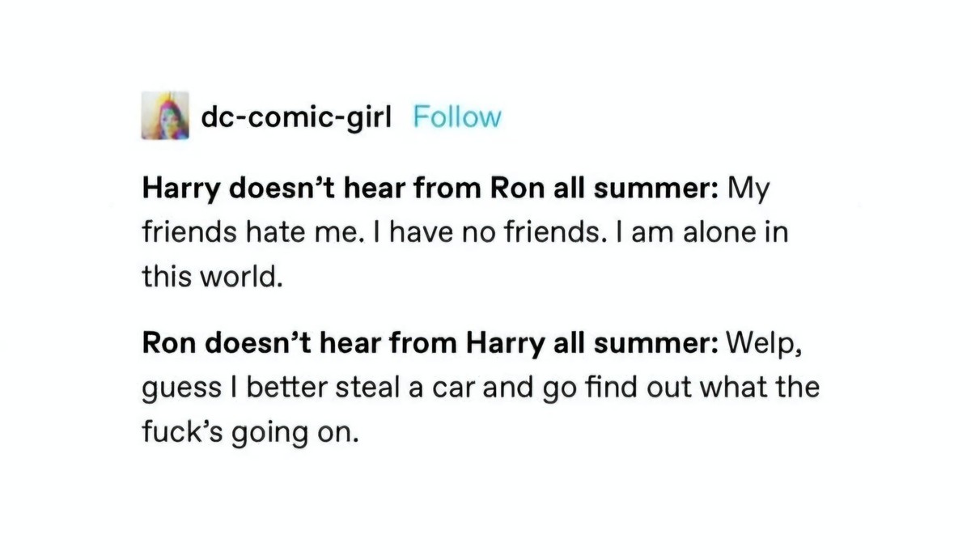
Task: Click the word "Welp," in the post
Action: (x=765, y=343)
